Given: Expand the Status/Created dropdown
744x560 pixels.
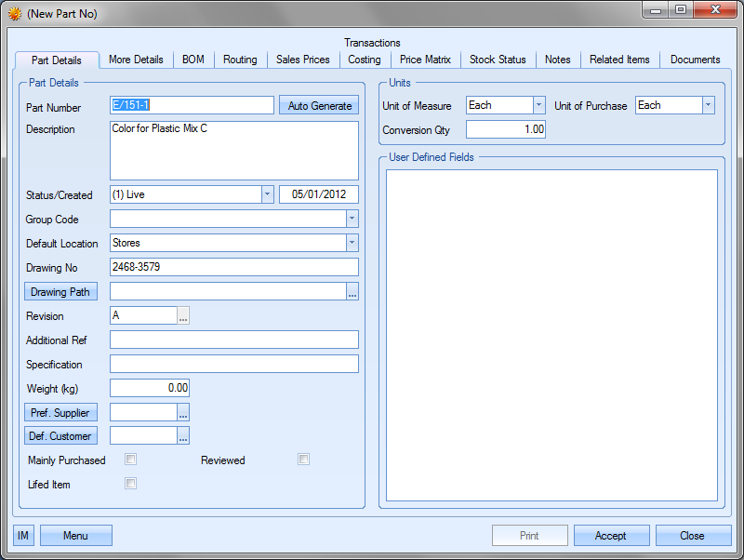Looking at the screenshot, I should [267, 194].
